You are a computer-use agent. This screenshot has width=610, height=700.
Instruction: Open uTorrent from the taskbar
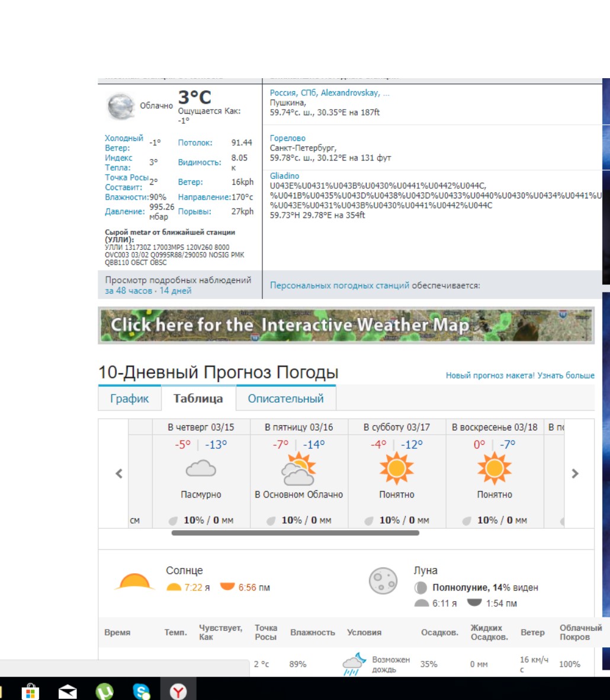coord(105,691)
